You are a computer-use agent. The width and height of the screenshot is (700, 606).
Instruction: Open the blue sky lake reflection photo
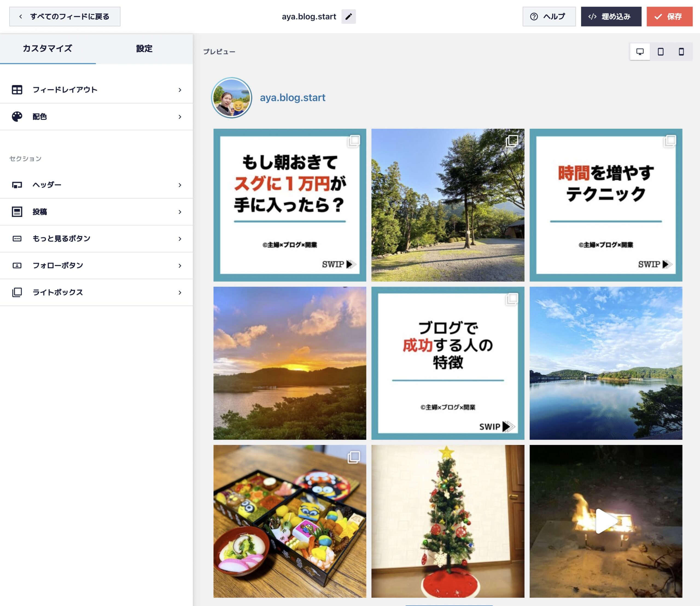pyautogui.click(x=606, y=363)
